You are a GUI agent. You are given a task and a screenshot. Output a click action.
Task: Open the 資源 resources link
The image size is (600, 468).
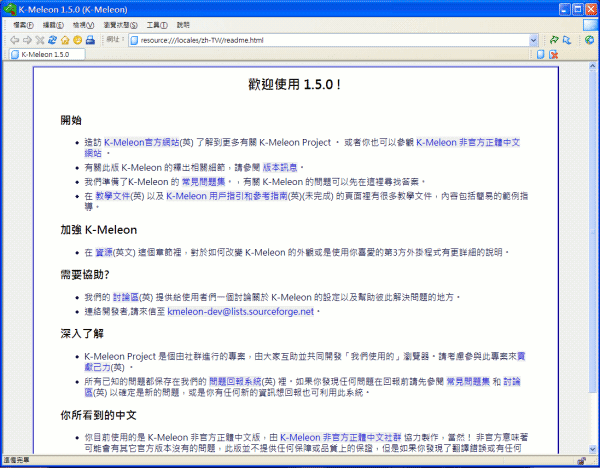[104, 252]
